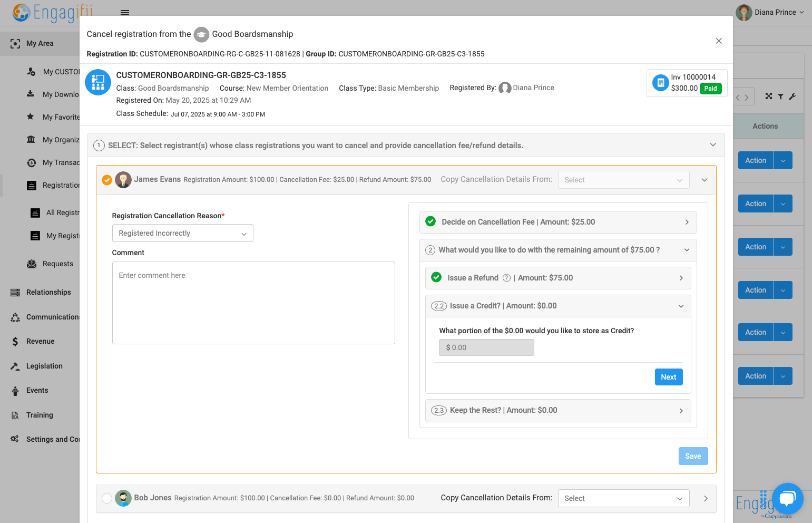The height and width of the screenshot is (523, 812).
Task: Click the My Favorites star icon
Action: (31, 117)
